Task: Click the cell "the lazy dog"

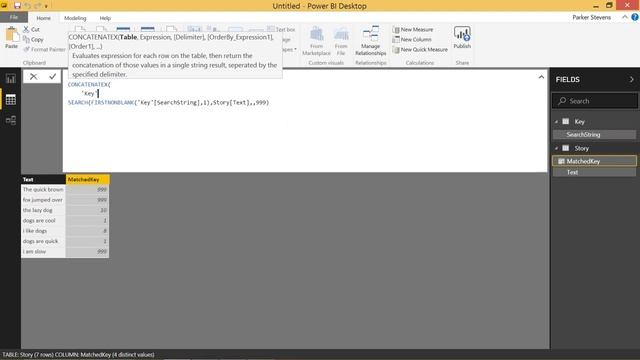Action: coord(43,210)
